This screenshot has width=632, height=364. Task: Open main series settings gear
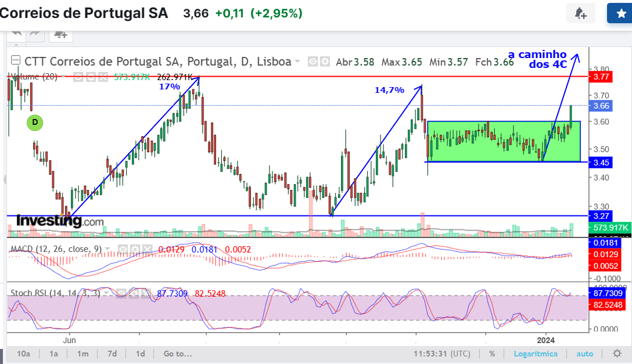tap(325, 62)
